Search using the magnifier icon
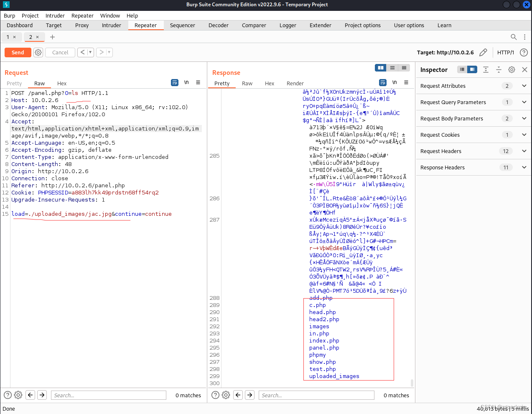532x414 pixels. [514, 37]
